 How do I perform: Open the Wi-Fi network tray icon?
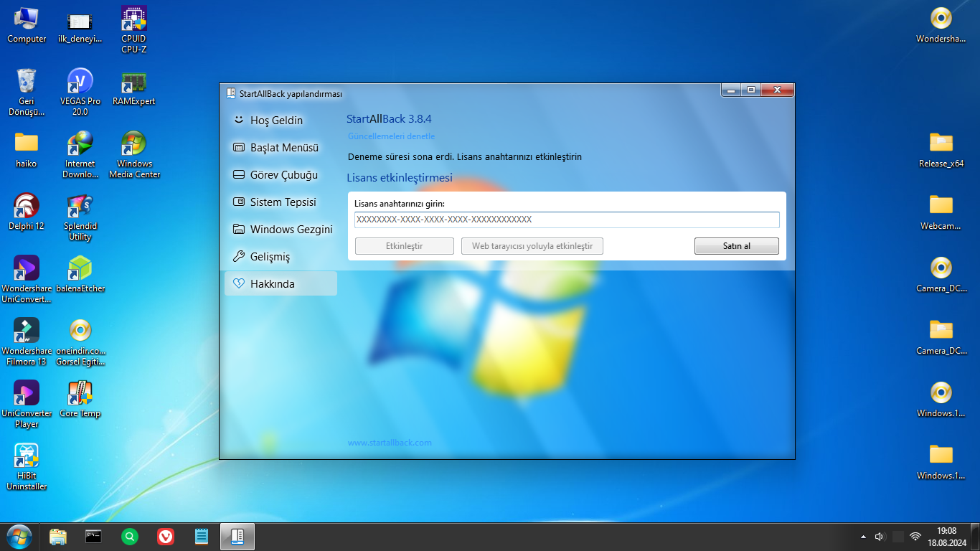click(x=915, y=537)
